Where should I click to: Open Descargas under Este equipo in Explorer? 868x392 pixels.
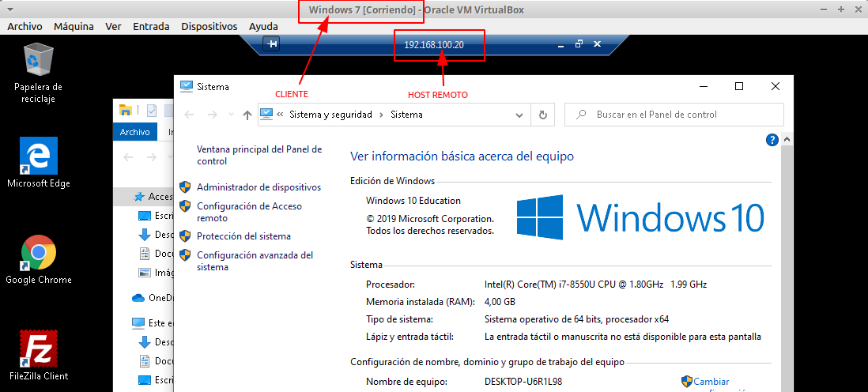[x=155, y=341]
